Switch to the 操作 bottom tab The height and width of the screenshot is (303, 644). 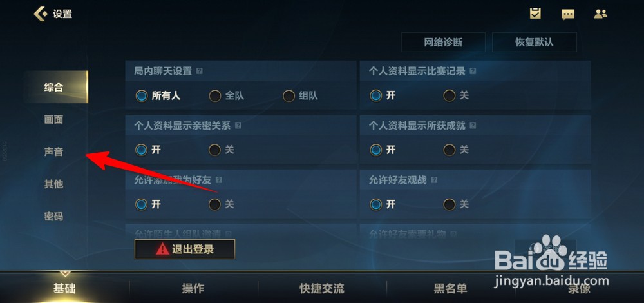[x=193, y=289]
